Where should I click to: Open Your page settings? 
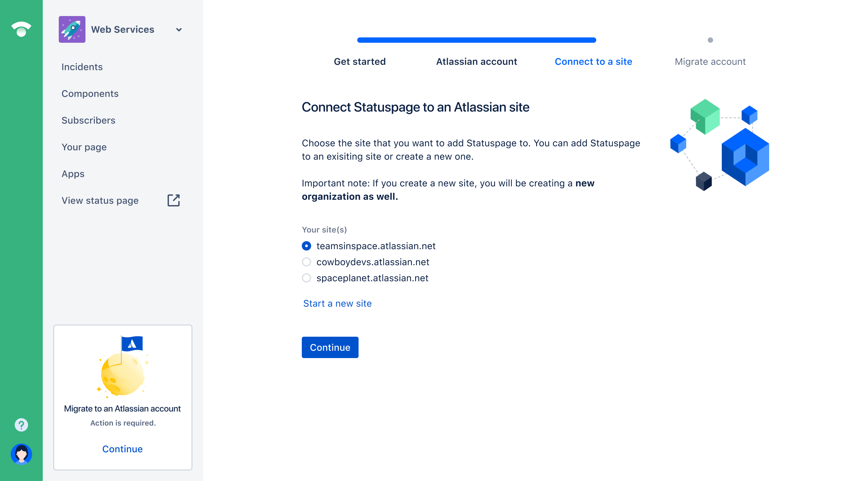(x=84, y=147)
